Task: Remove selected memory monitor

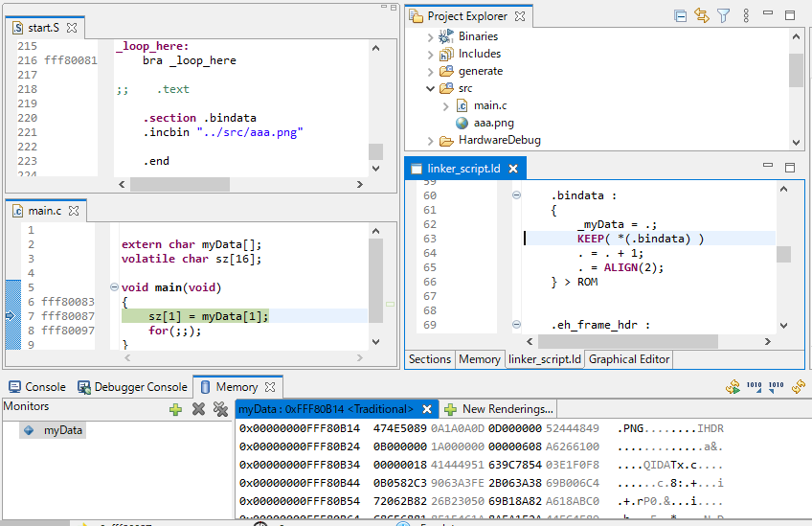Action: pyautogui.click(x=198, y=409)
